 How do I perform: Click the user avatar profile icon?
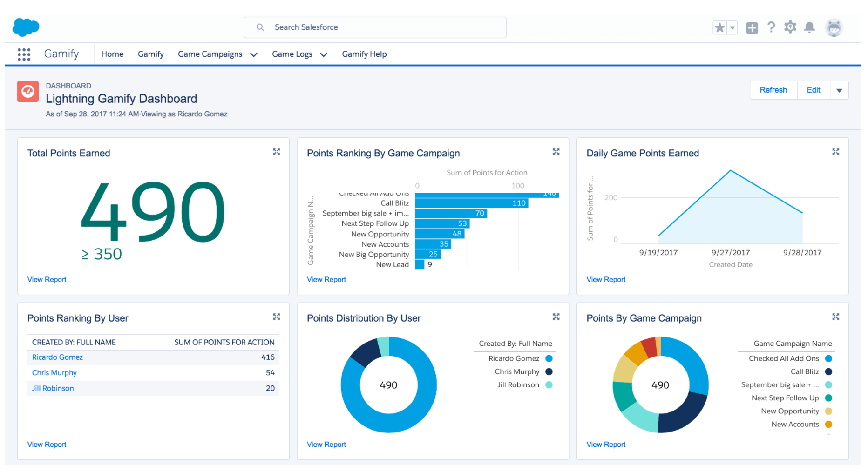(x=834, y=27)
